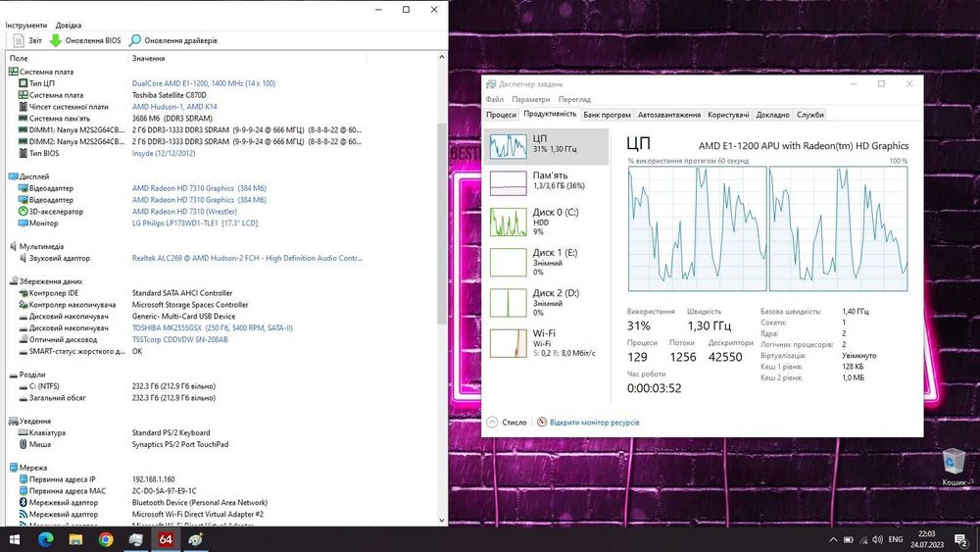The width and height of the screenshot is (980, 552).
Task: Select the Мультимедіа speaker group icon
Action: click(13, 246)
